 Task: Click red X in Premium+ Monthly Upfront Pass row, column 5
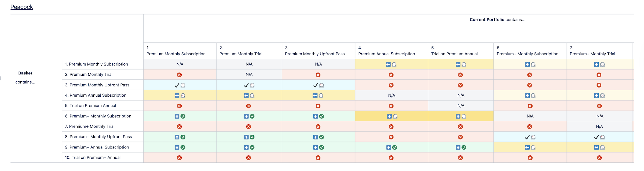(460, 137)
